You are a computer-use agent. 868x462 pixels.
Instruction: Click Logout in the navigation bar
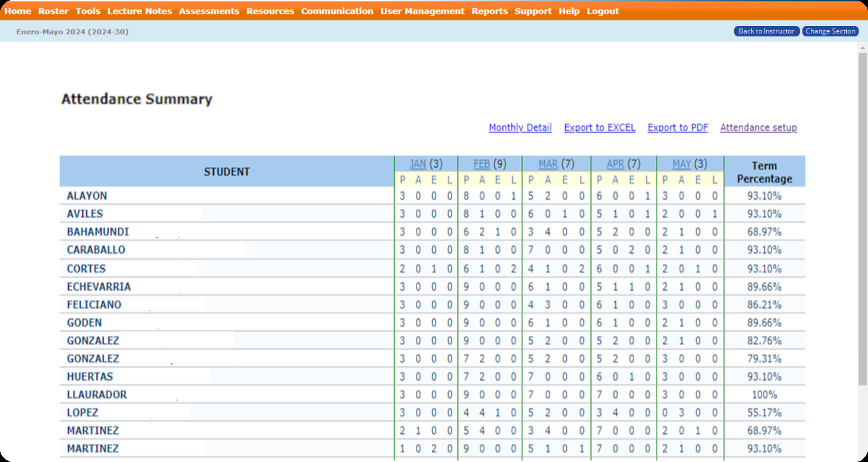[603, 11]
